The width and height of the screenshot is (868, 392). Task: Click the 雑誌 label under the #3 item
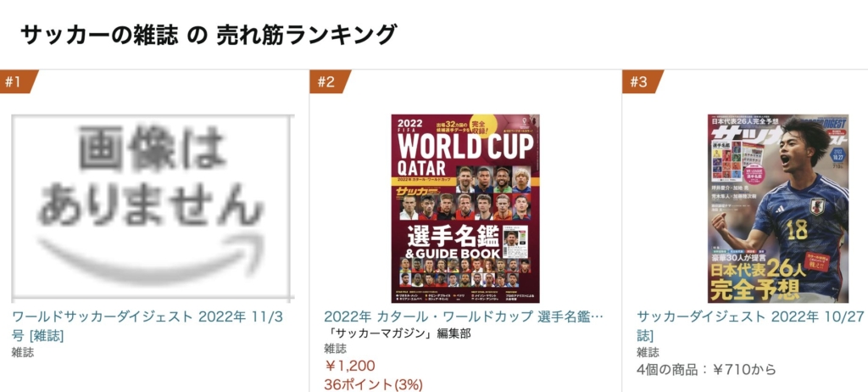click(648, 352)
